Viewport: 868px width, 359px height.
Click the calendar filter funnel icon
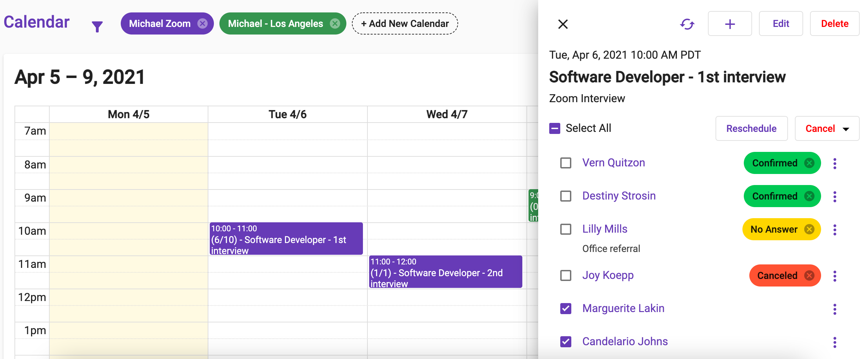pyautogui.click(x=97, y=26)
